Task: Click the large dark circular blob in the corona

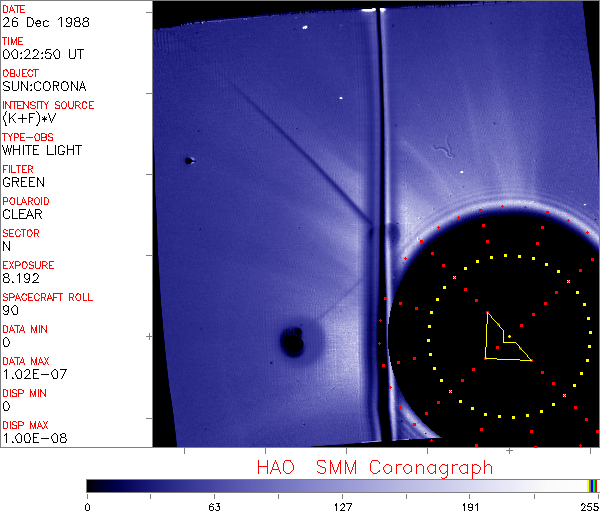Action: (293, 343)
